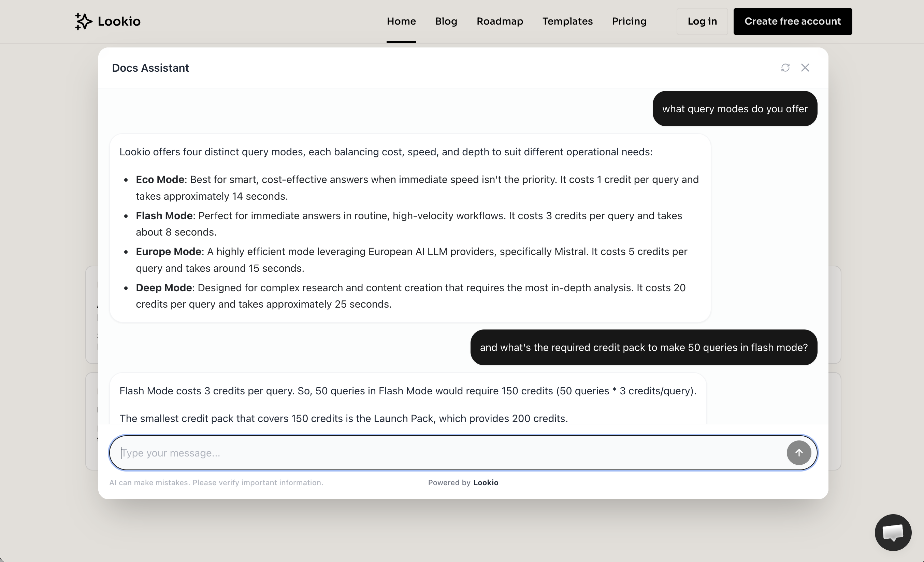Send the typed message with the arrow button
This screenshot has width=924, height=562.
click(x=798, y=453)
